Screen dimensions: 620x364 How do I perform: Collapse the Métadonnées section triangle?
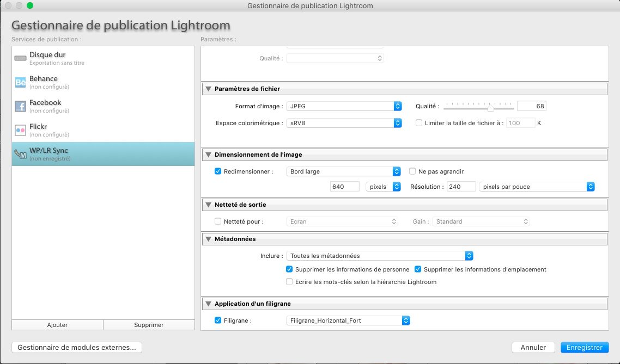click(x=208, y=239)
